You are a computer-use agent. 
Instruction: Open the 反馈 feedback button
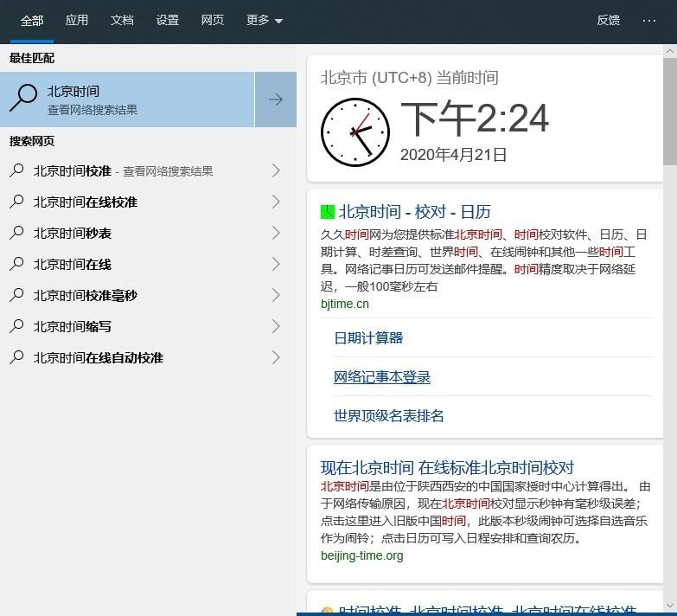[x=608, y=20]
